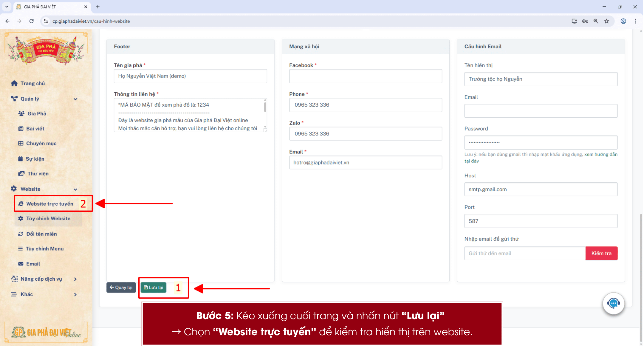Click the Facebook input field

coord(365,76)
